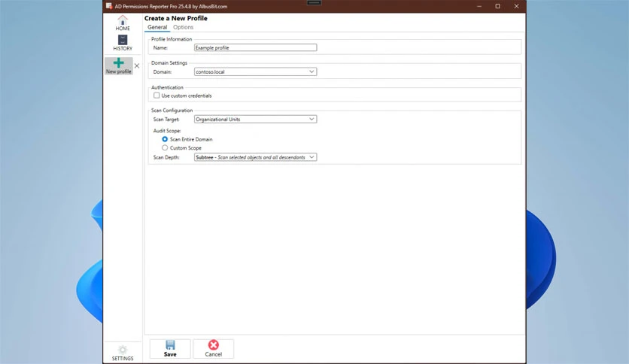Click the Audit Scope label

(x=167, y=131)
